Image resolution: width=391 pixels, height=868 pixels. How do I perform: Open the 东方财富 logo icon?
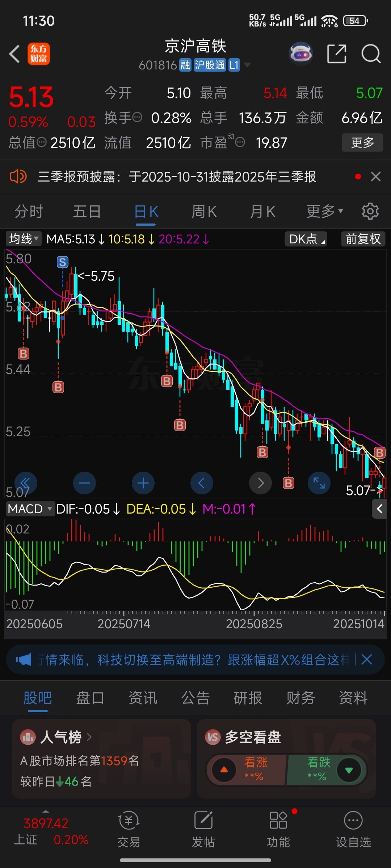point(39,54)
